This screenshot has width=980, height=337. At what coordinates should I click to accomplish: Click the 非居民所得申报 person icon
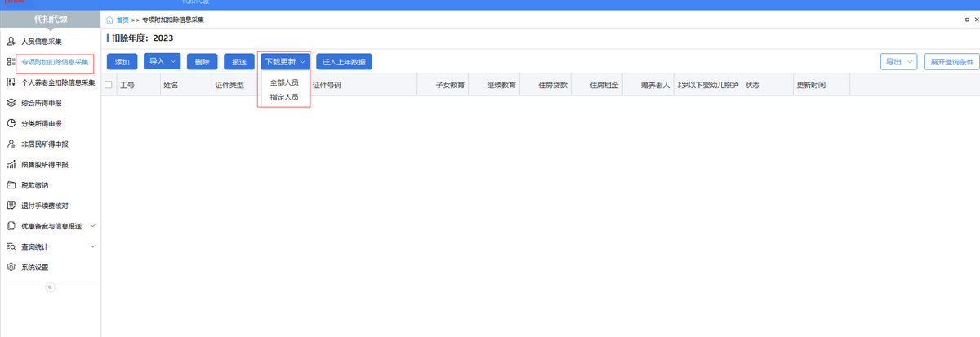[x=11, y=144]
